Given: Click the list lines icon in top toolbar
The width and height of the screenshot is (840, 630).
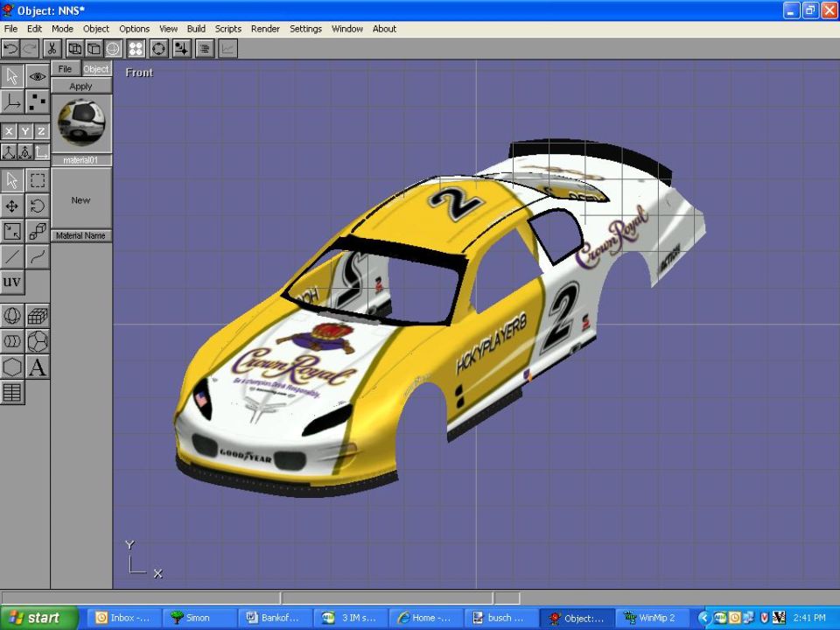Looking at the screenshot, I should [205, 49].
